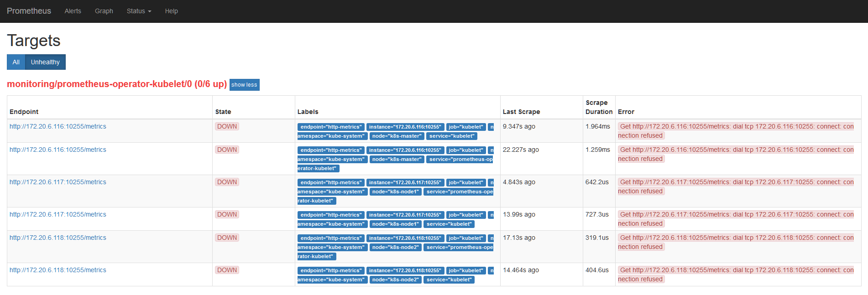Viewport: 868px width, 295px height.
Task: Click the endpoint="http-metrics" label in last row
Action: 331,270
